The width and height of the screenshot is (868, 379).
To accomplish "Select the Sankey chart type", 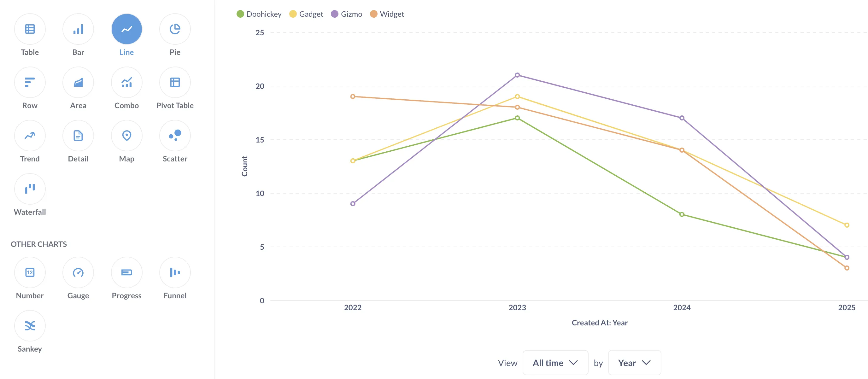I will [x=30, y=325].
